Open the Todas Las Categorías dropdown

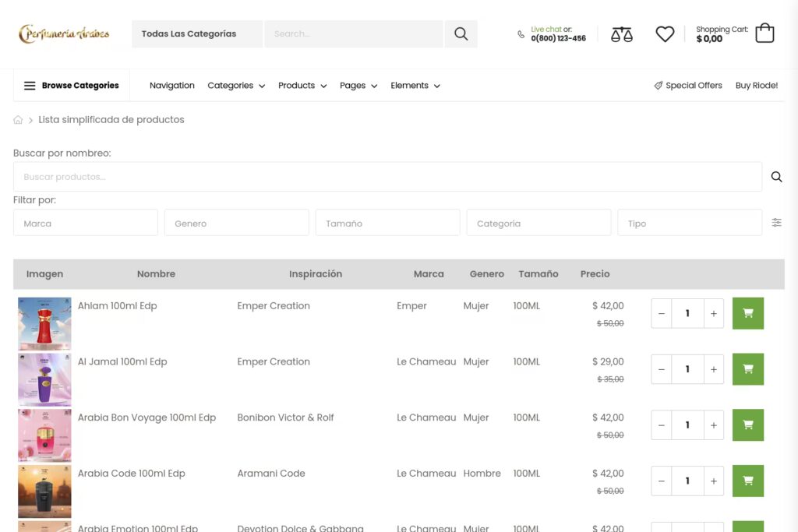coord(197,34)
